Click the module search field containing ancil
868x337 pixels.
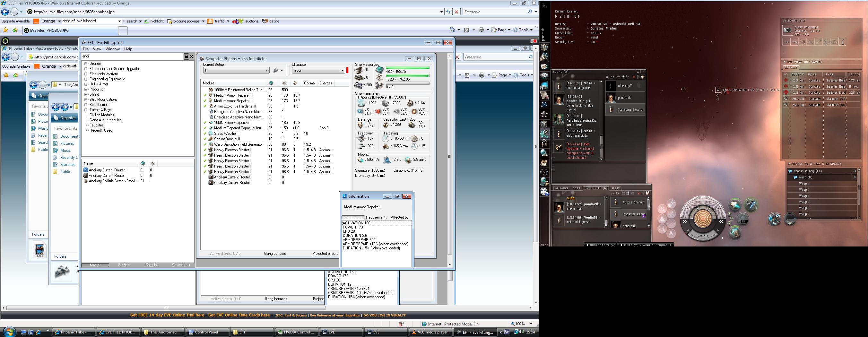click(131, 56)
